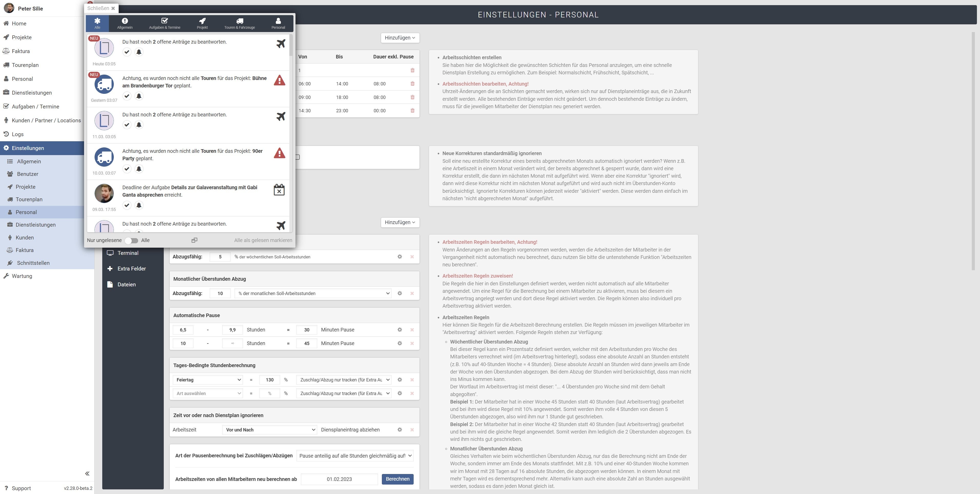Image resolution: width=980 pixels, height=494 pixels.
Task: Mark first open requests notification as read
Action: click(x=127, y=52)
